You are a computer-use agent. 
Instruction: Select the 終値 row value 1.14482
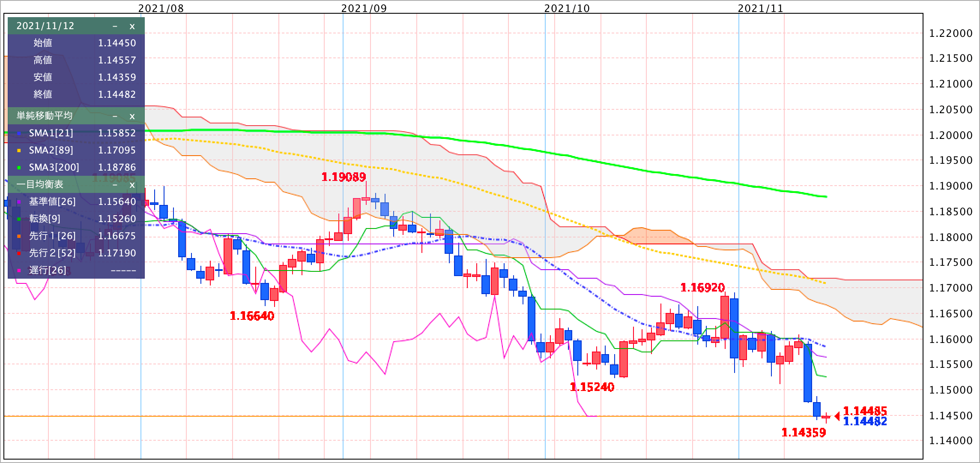pyautogui.click(x=117, y=94)
